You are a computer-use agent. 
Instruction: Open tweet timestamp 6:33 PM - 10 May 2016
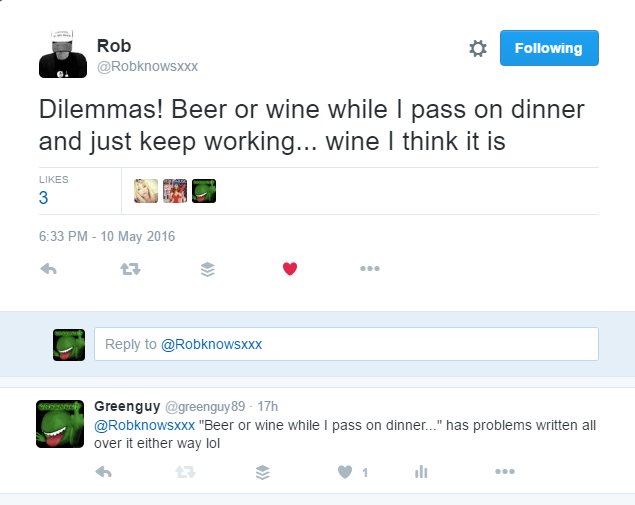(x=107, y=236)
